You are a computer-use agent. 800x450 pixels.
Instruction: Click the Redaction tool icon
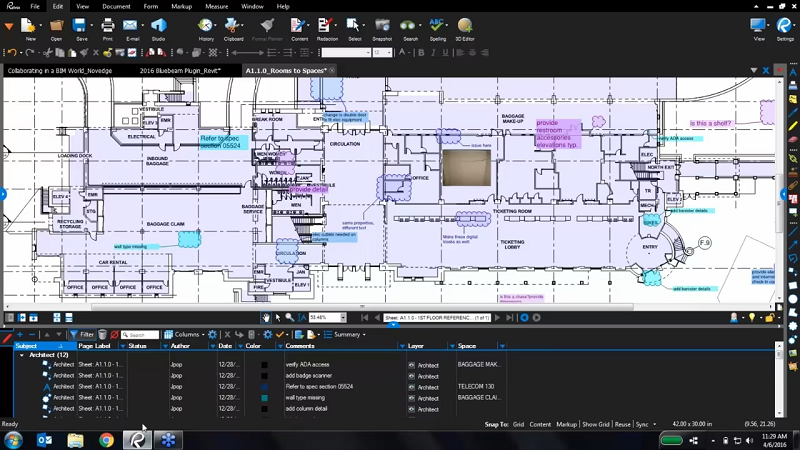coord(327,26)
